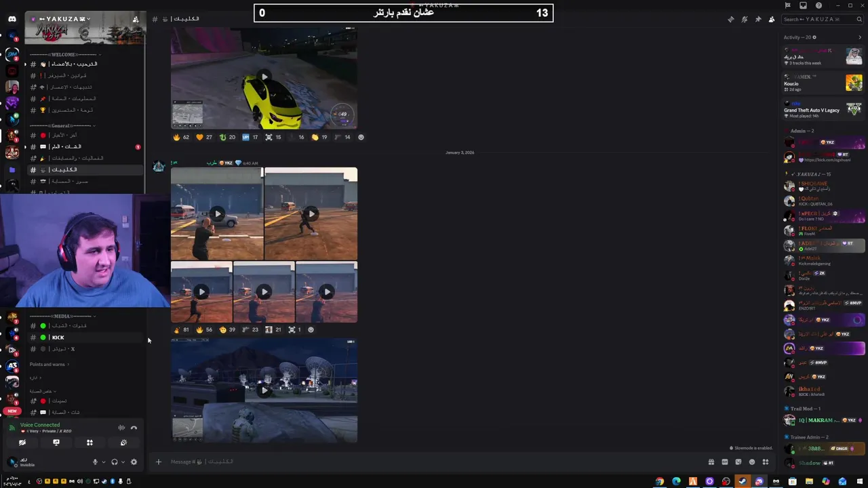
Task: Open sticker picker icon in message bar
Action: pos(738,462)
